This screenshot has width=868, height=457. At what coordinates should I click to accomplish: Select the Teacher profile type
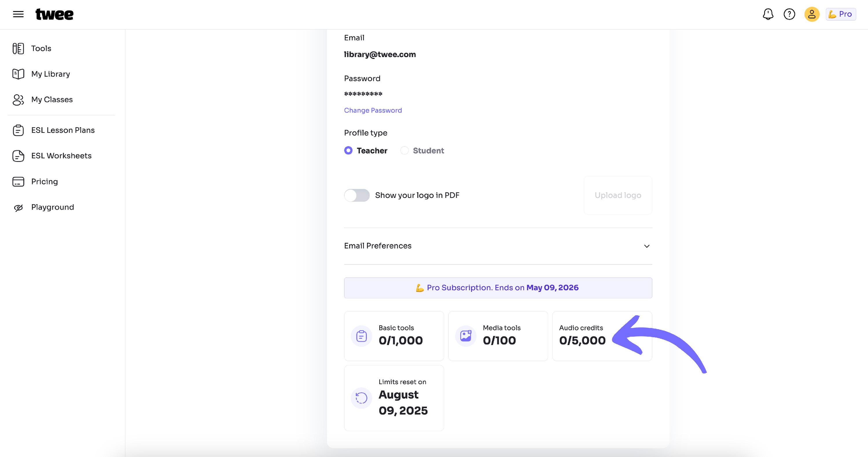pos(366,150)
